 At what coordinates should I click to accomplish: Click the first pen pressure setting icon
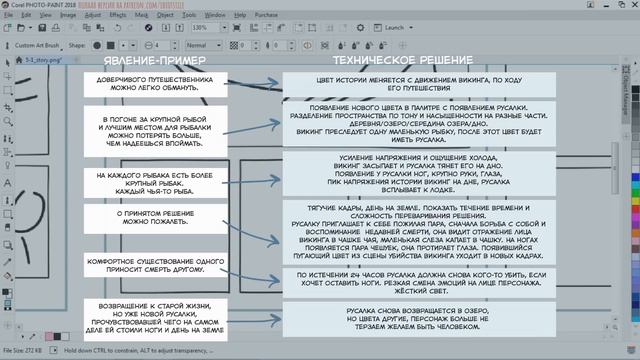[x=342, y=45]
